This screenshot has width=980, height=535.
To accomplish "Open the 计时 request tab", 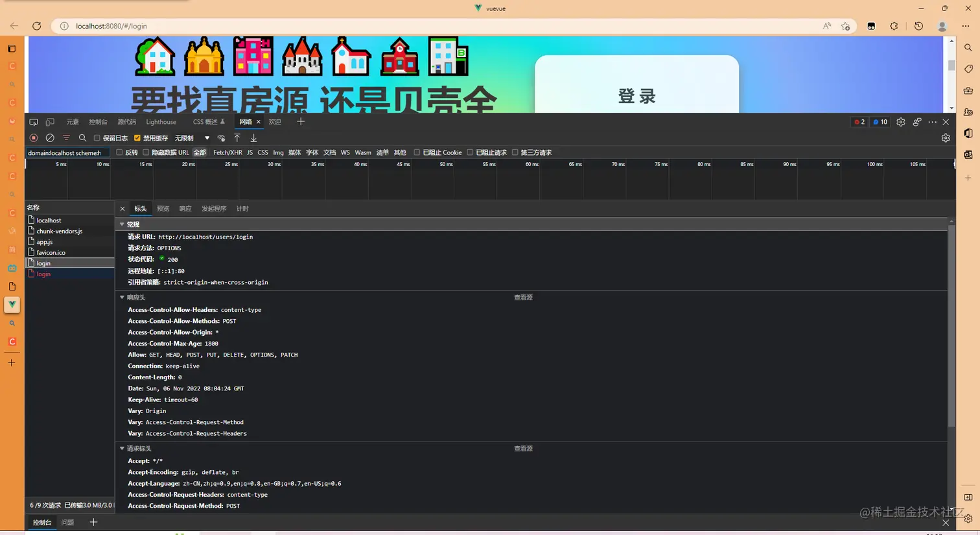I will point(242,209).
